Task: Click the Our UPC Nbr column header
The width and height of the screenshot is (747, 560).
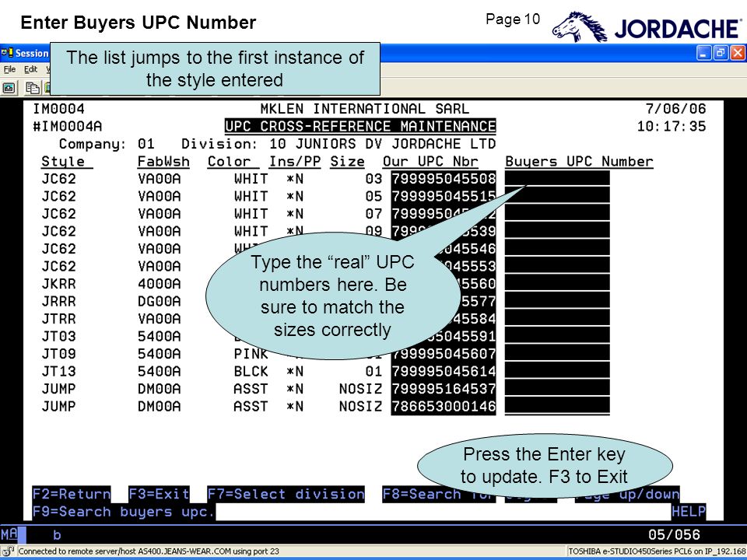Action: point(430,162)
